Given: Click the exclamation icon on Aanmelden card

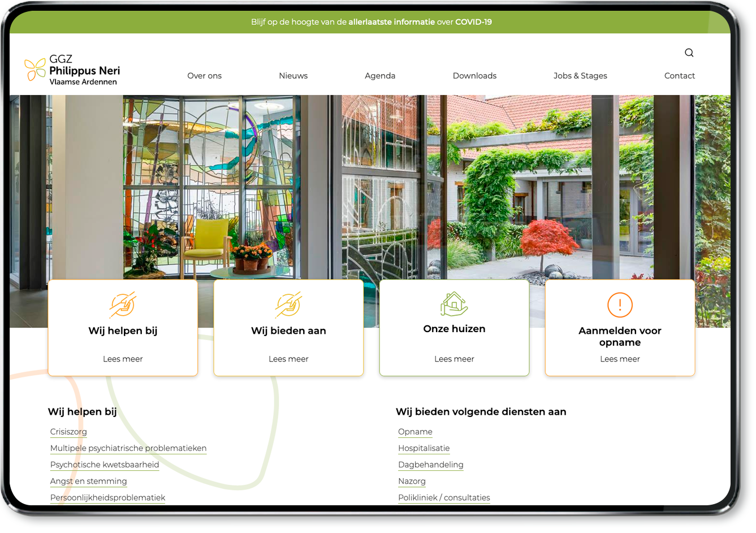Looking at the screenshot, I should (620, 305).
